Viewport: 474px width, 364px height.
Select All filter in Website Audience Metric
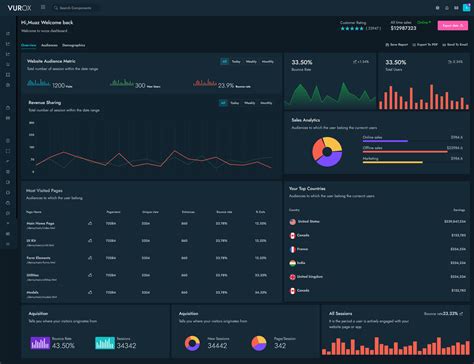[x=224, y=61]
